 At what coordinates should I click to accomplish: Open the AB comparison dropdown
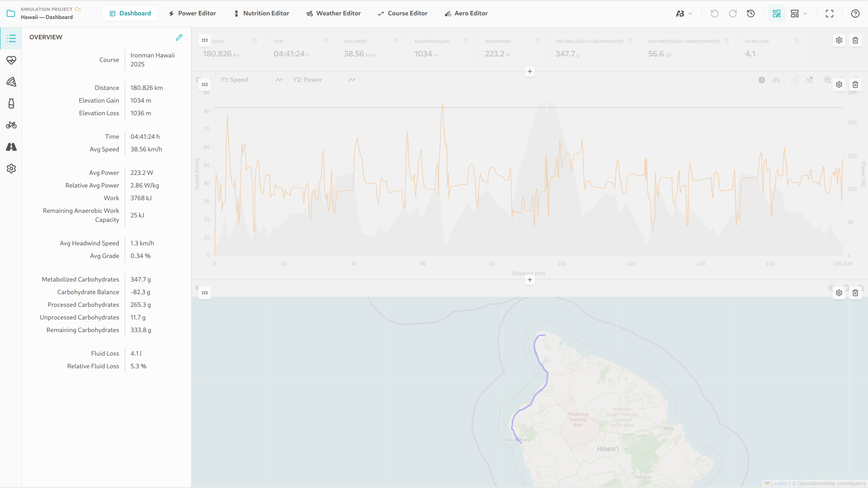(x=684, y=14)
